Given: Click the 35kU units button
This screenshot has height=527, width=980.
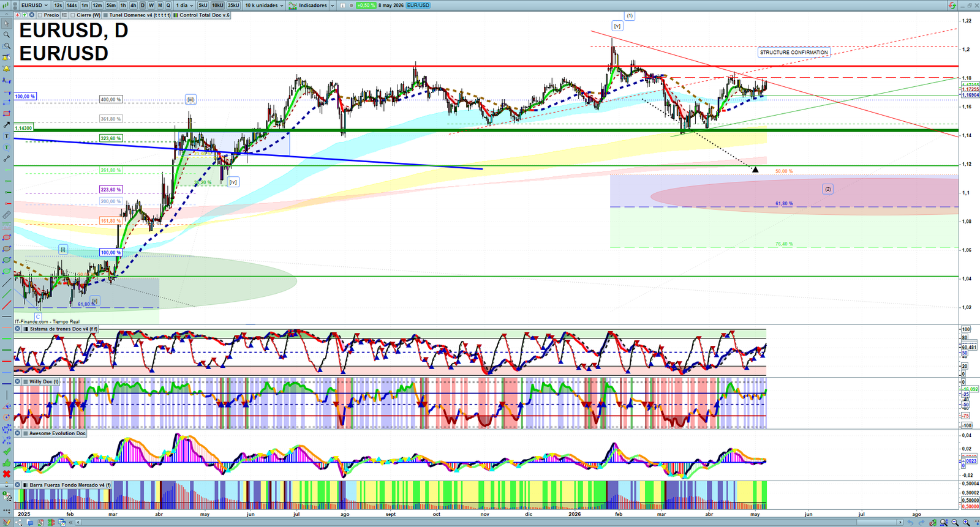Looking at the screenshot, I should (233, 6).
